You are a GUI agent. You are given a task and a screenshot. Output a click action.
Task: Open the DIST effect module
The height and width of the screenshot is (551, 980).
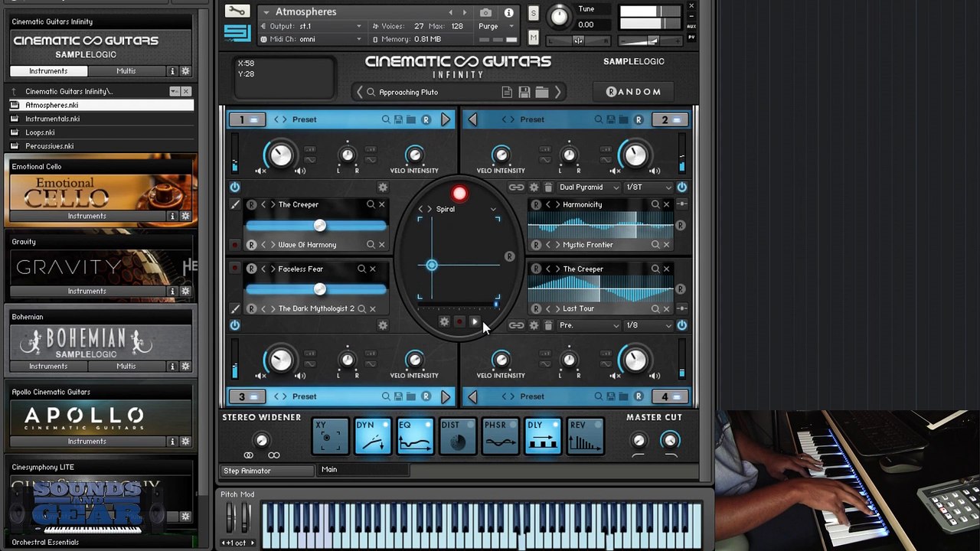(458, 436)
